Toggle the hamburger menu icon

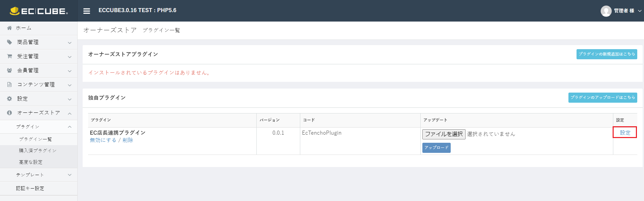(87, 11)
